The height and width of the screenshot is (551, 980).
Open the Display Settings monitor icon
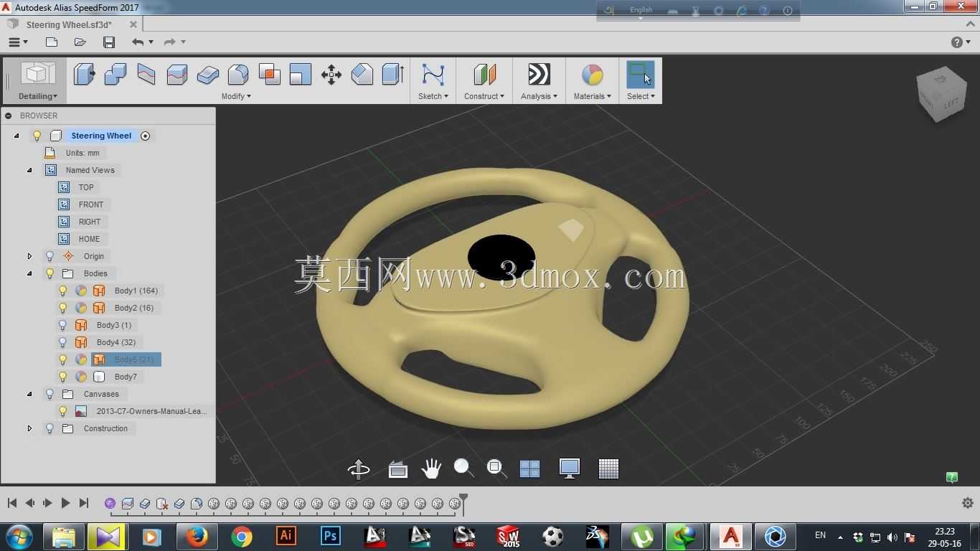pos(570,468)
